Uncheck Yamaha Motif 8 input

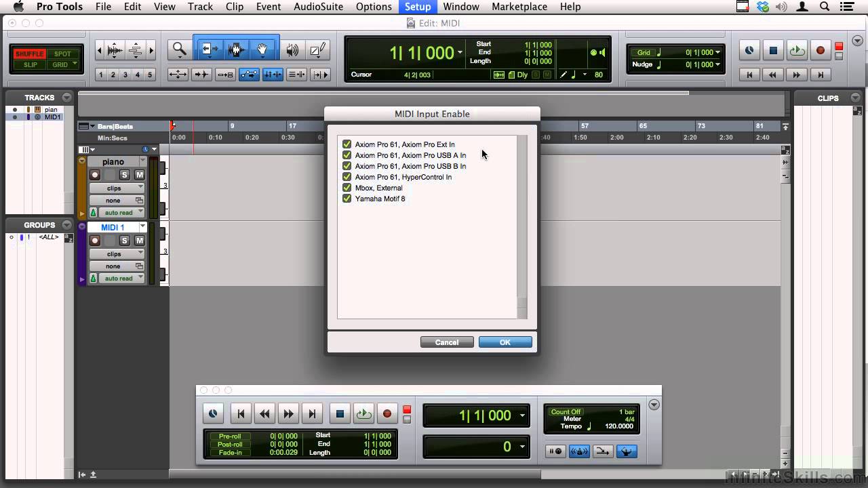click(347, 199)
